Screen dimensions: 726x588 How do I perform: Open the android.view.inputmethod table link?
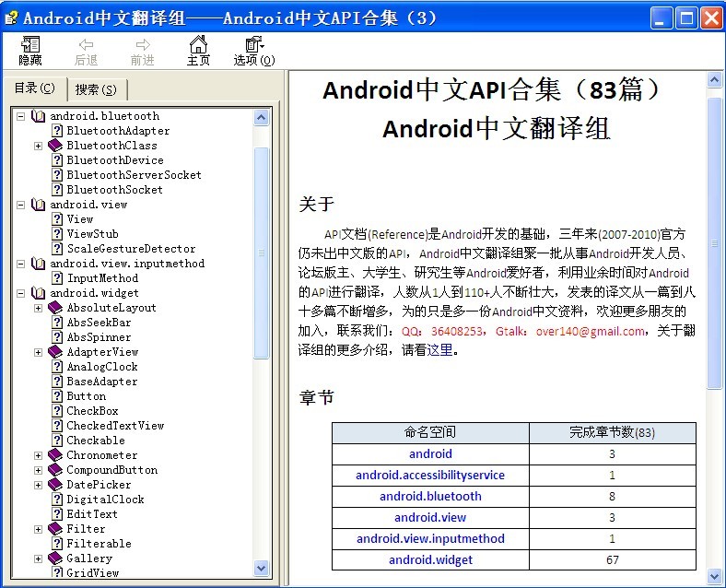[430, 538]
